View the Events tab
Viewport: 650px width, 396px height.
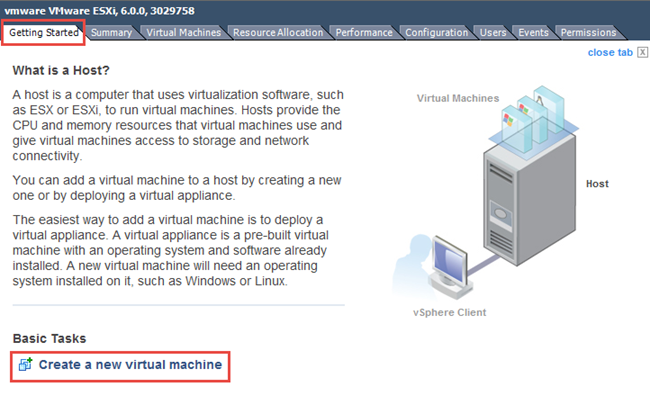pyautogui.click(x=533, y=32)
